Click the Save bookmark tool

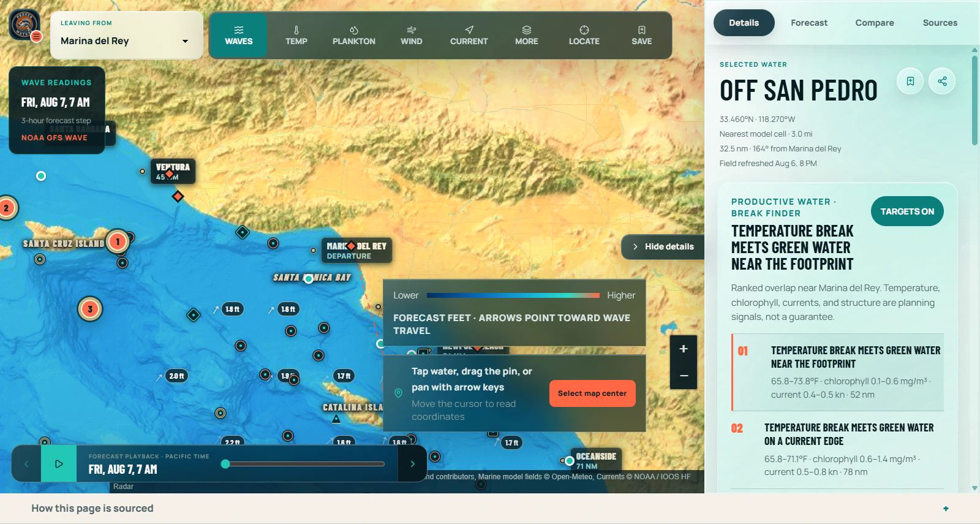(642, 36)
